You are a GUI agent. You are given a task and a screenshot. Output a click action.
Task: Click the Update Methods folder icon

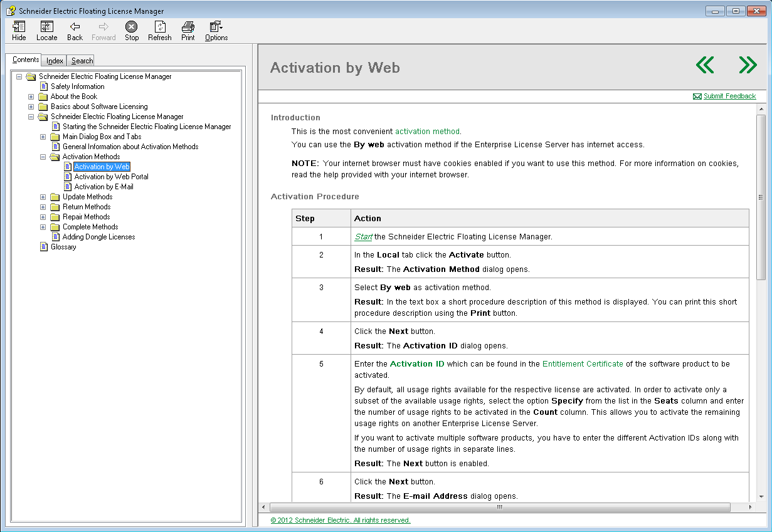[x=55, y=197]
